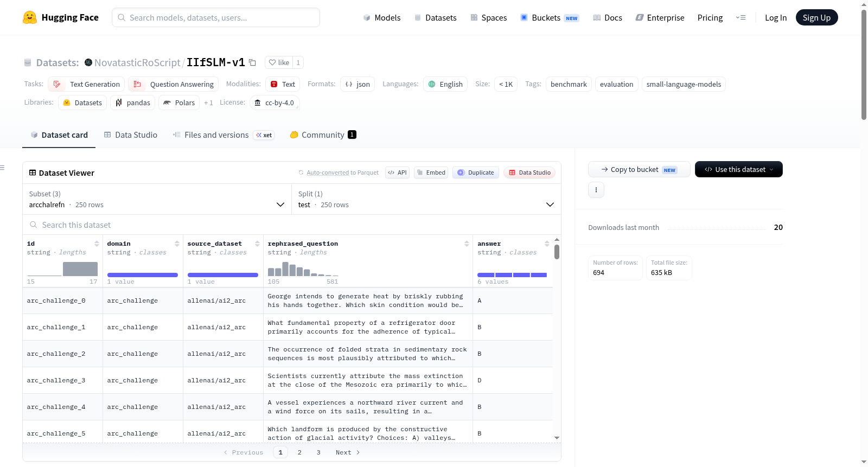Click the NovatasticRoScript avatar icon
Viewport: 868px width, 467px height.
[x=88, y=62]
